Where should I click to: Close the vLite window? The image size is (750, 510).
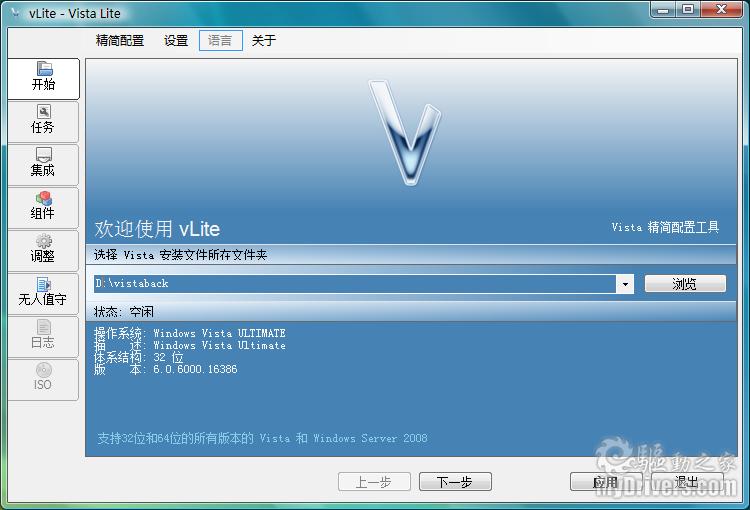[x=721, y=10]
